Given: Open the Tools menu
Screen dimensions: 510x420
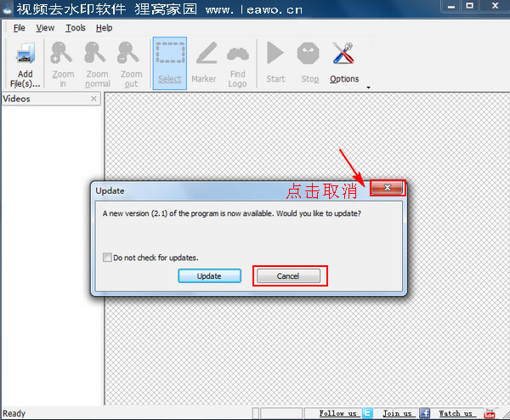Looking at the screenshot, I should click(x=76, y=28).
